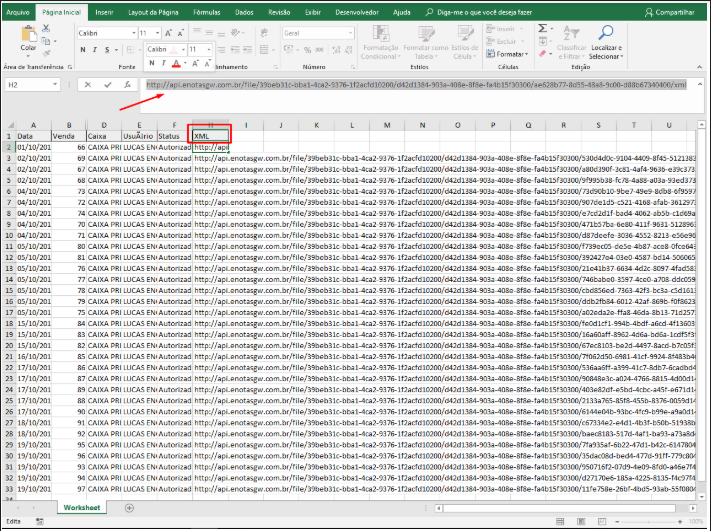The width and height of the screenshot is (711, 531).
Task: Toggle top vertical alignment icon
Action: pos(197,32)
